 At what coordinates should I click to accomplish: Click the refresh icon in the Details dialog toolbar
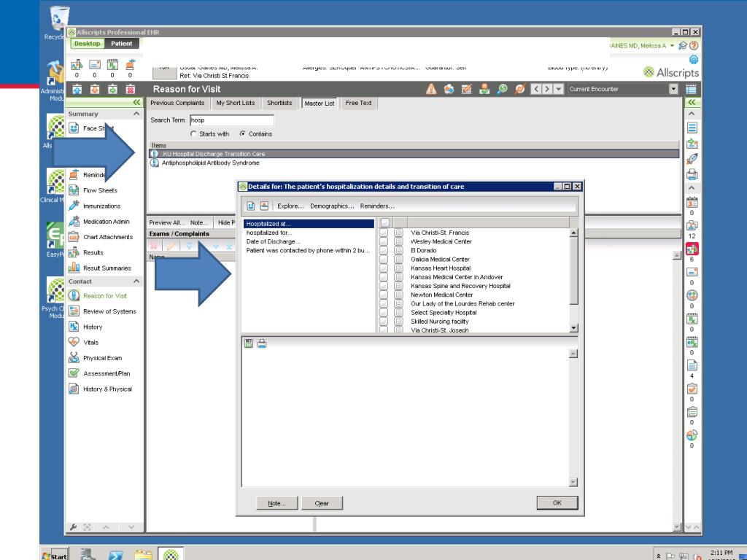click(x=251, y=206)
